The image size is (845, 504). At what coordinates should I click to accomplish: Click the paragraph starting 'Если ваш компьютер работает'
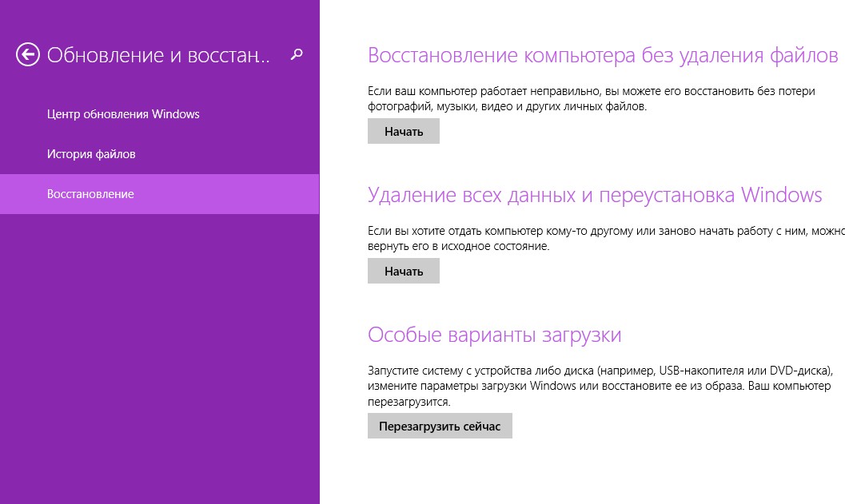point(591,98)
